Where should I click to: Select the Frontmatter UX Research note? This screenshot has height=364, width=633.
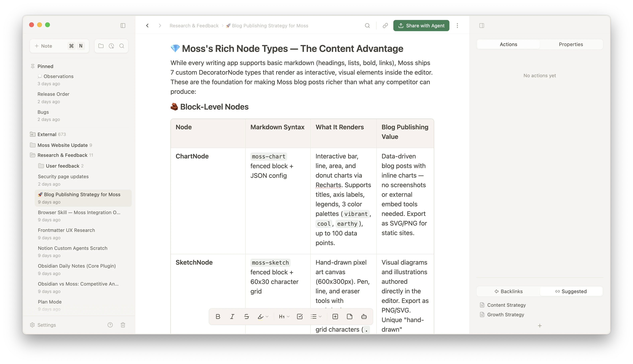coord(66,230)
